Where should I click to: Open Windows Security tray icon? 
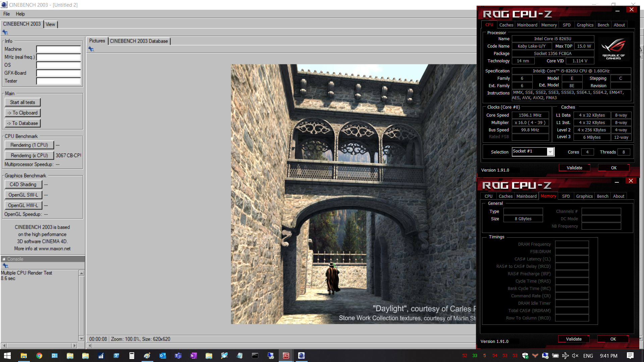525,356
